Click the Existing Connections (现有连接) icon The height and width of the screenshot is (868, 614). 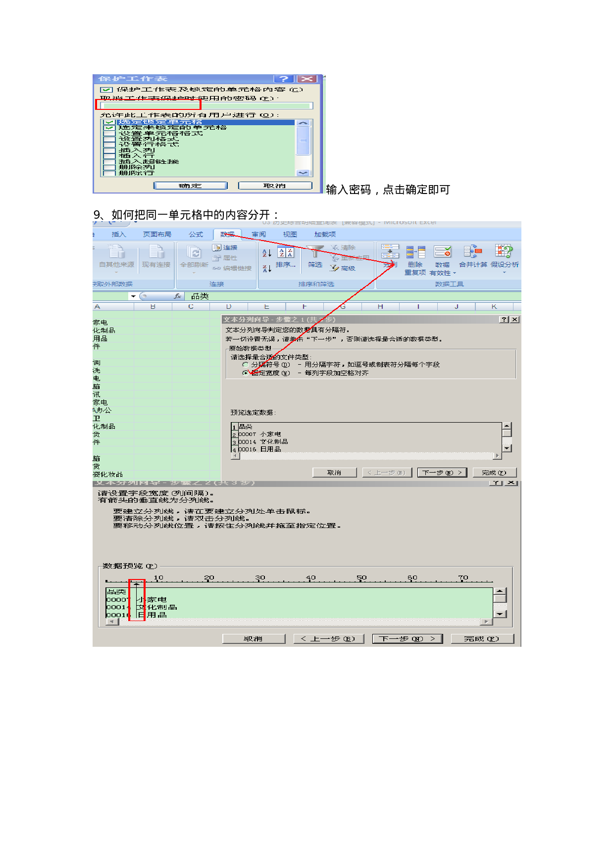coord(156,251)
